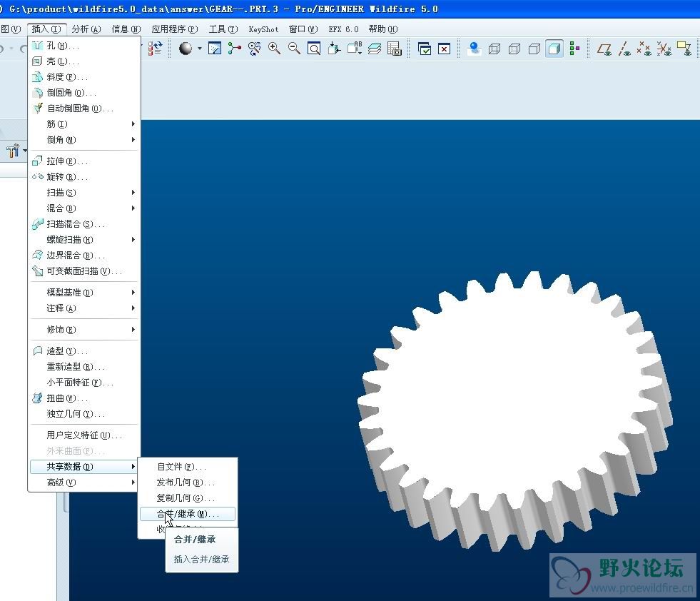
Task: Expand the 扫描 (Sweep) submenu
Action: tap(84, 193)
